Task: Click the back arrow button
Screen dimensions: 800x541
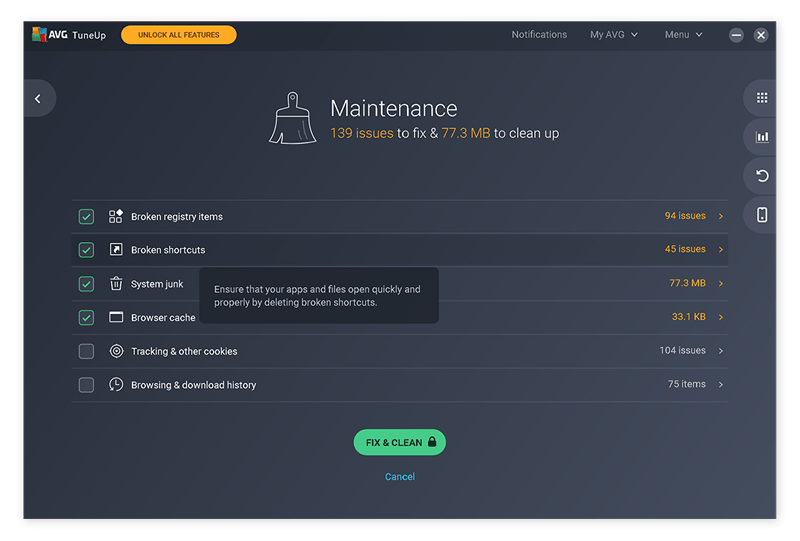Action: 38,98
